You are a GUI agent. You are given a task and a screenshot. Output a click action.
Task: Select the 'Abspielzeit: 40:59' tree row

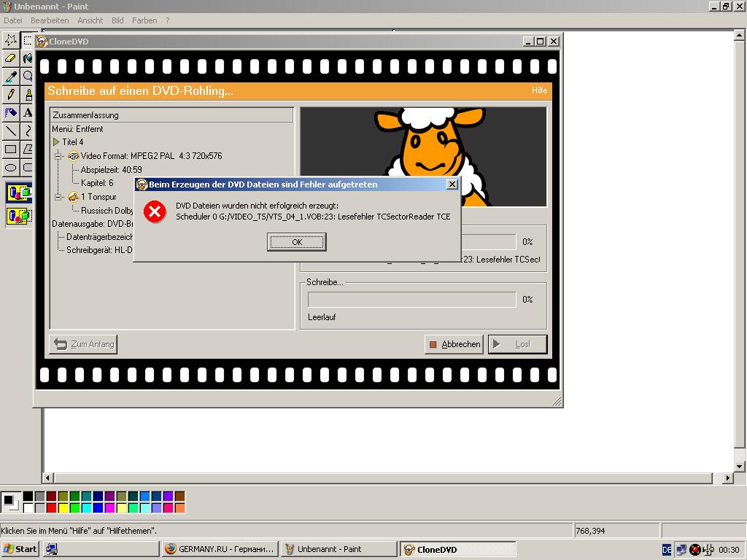click(x=111, y=169)
